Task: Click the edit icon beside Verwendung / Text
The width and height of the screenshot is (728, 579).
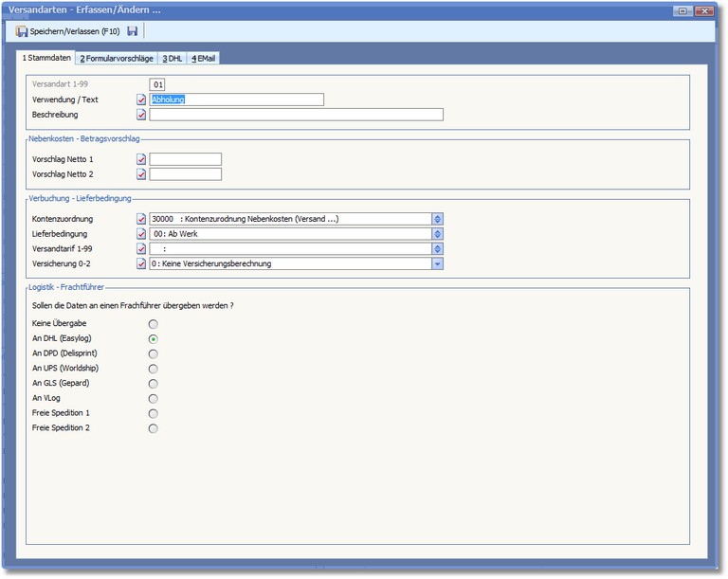Action: (141, 100)
